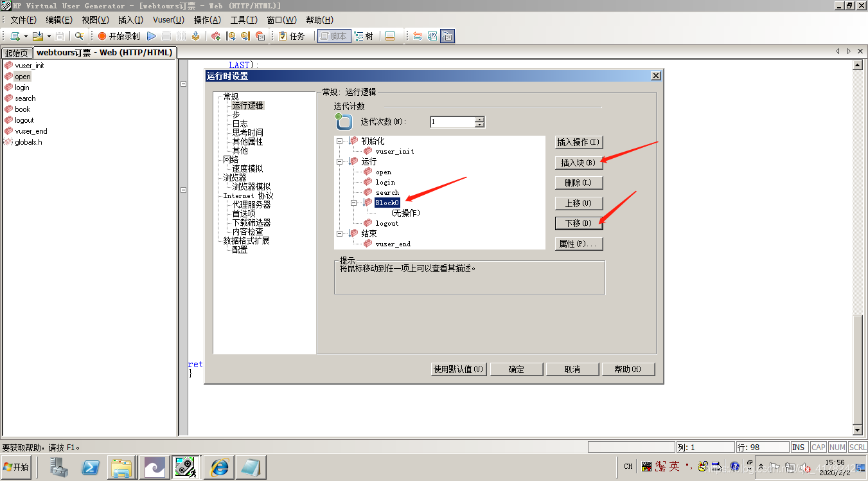Select 日志 in the settings tree

click(x=240, y=123)
